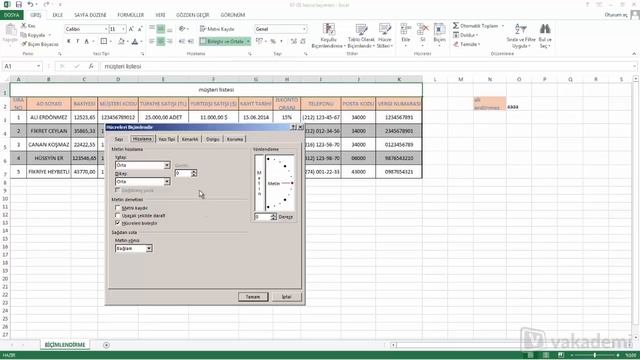Switch to FORMÜLLER ribbon tab
This screenshot has height=360, width=640.
coord(131,15)
